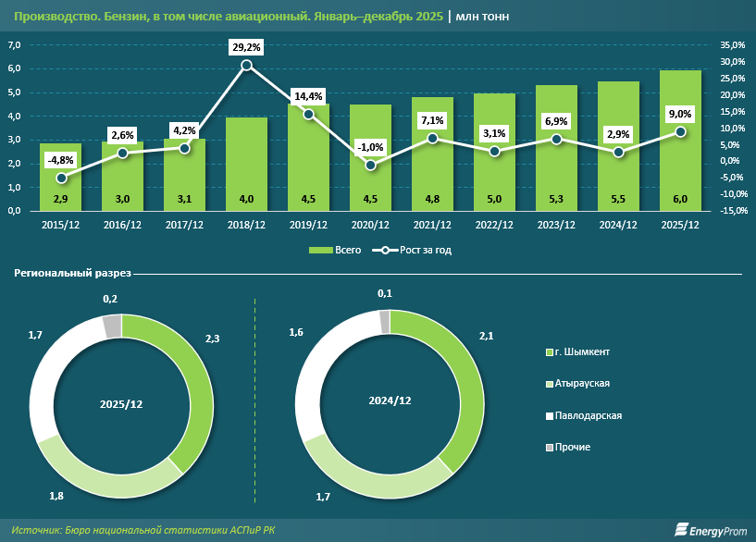Click the 29,2% data label
Screen dimensions: 756x542
point(246,44)
